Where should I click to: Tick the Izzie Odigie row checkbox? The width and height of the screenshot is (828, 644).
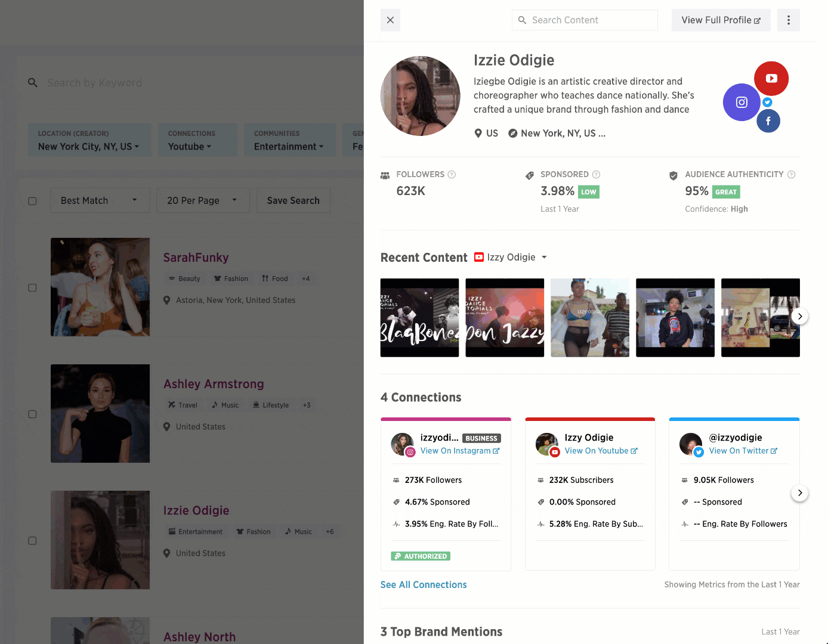coord(32,540)
